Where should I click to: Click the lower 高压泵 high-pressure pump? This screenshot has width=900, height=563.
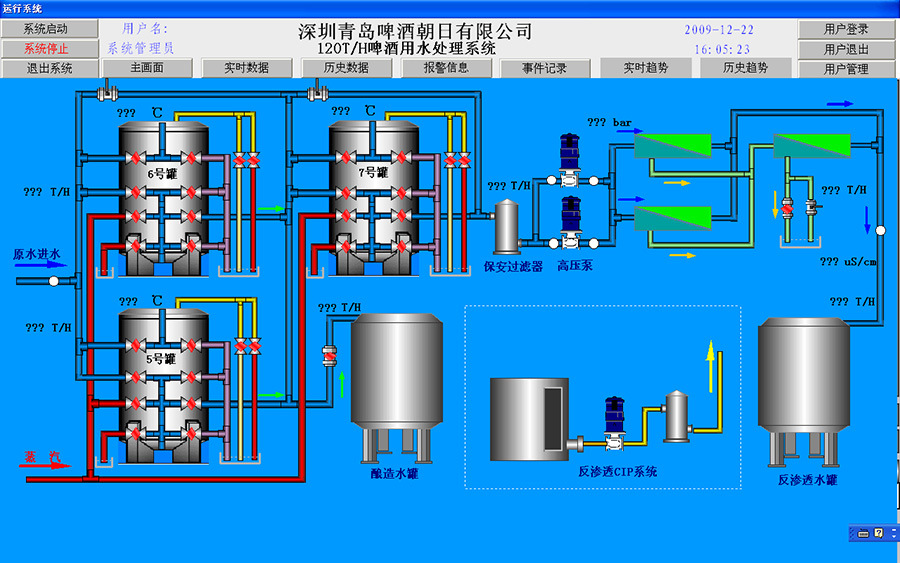click(571, 223)
